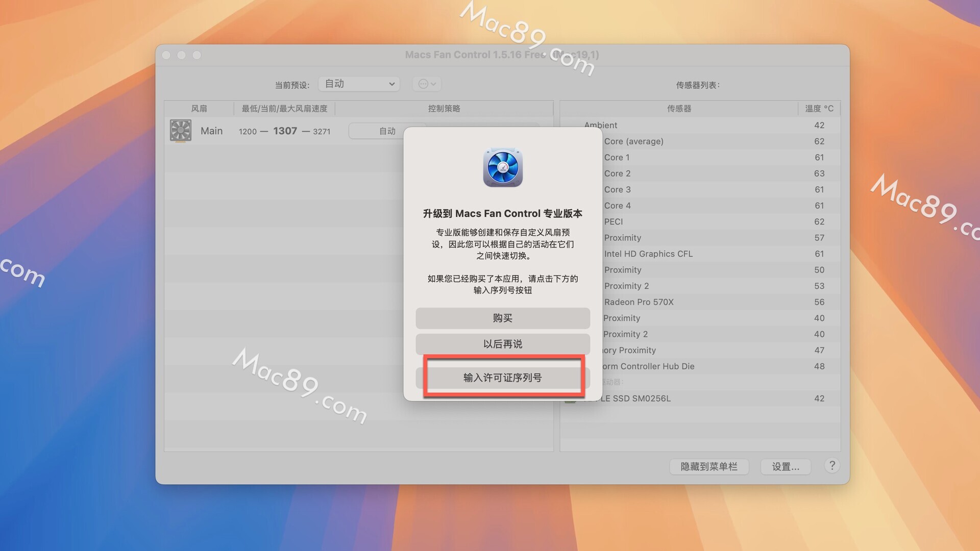This screenshot has height=551, width=980.
Task: Click the 温度 °C column header
Action: pos(819,108)
